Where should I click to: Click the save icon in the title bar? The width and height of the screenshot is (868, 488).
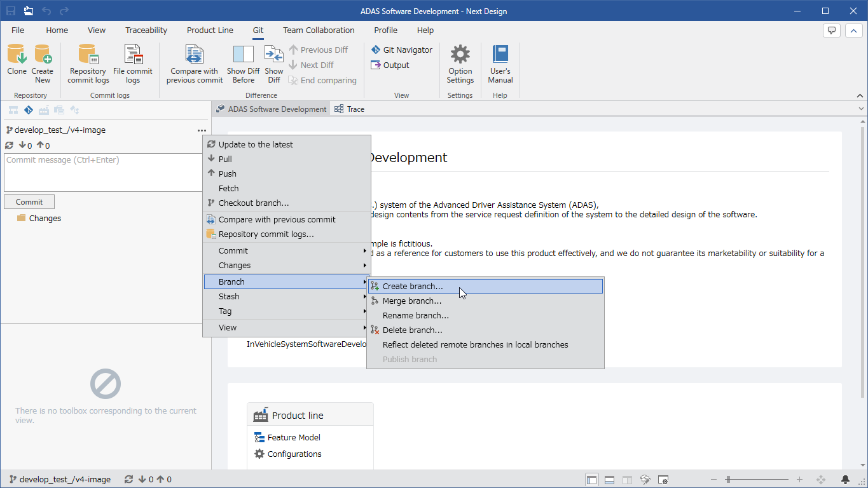tap(11, 11)
